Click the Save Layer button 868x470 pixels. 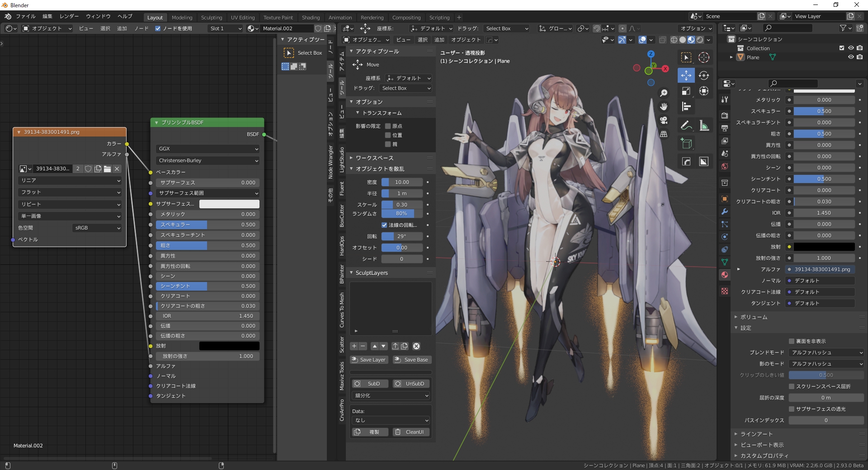[368, 360]
